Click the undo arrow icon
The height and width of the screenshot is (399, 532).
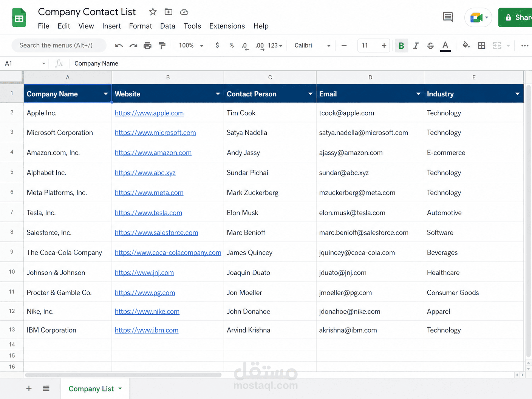pos(119,46)
